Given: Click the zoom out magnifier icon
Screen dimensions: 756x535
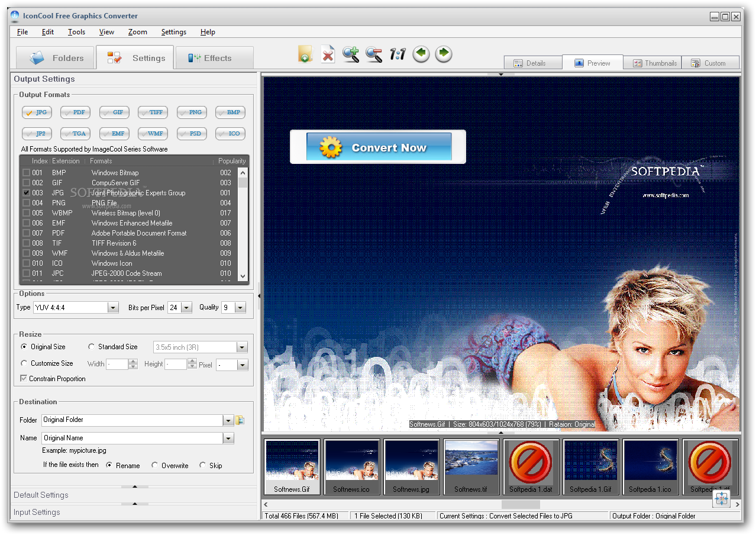Looking at the screenshot, I should click(x=374, y=54).
